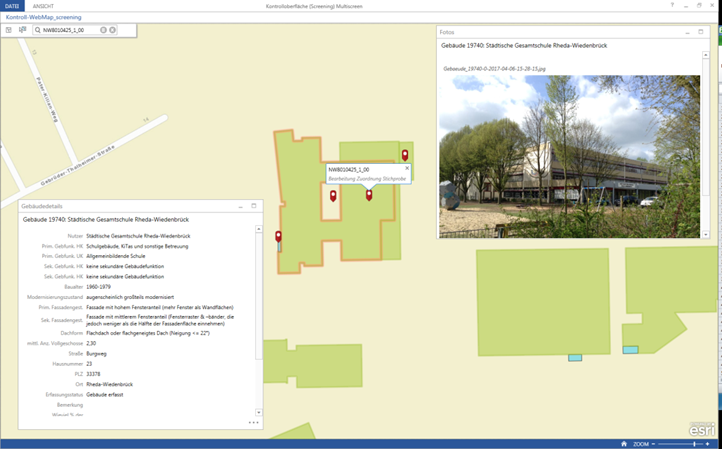This screenshot has height=449, width=722.
Task: Close the NW8010425_1_00 map popup
Action: [407, 168]
